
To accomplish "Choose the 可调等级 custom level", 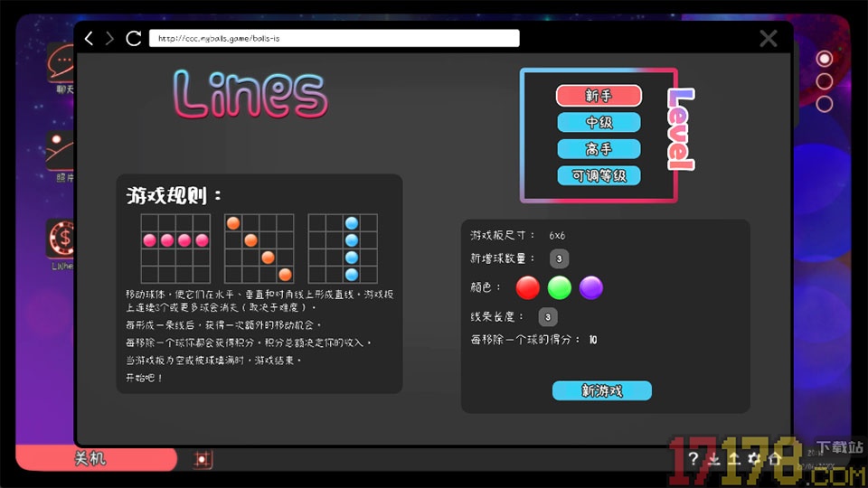I will point(599,176).
